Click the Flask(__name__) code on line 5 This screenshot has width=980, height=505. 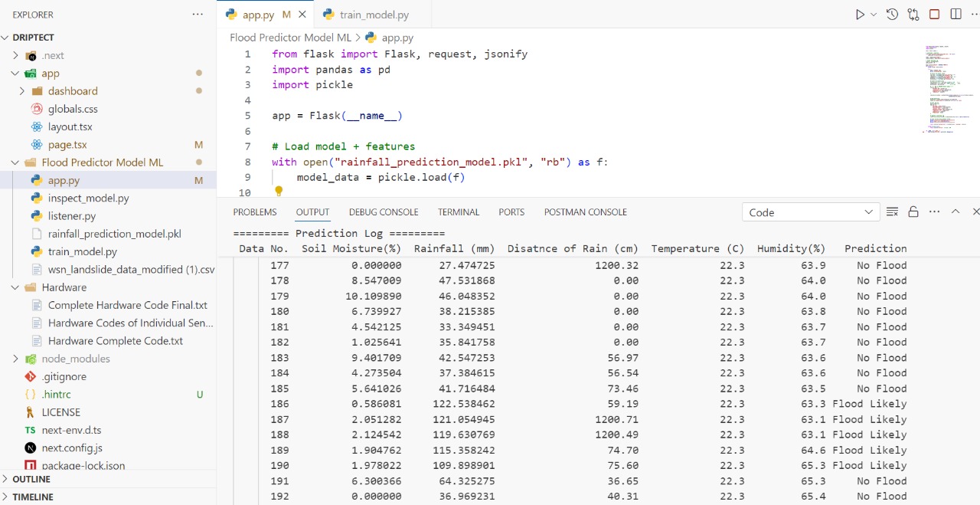click(356, 116)
